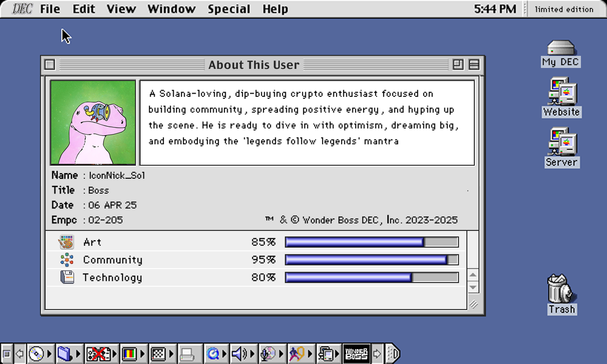Viewport: 607px width, 364px height.
Task: Click the date value 06 APR 25
Action: coord(113,205)
